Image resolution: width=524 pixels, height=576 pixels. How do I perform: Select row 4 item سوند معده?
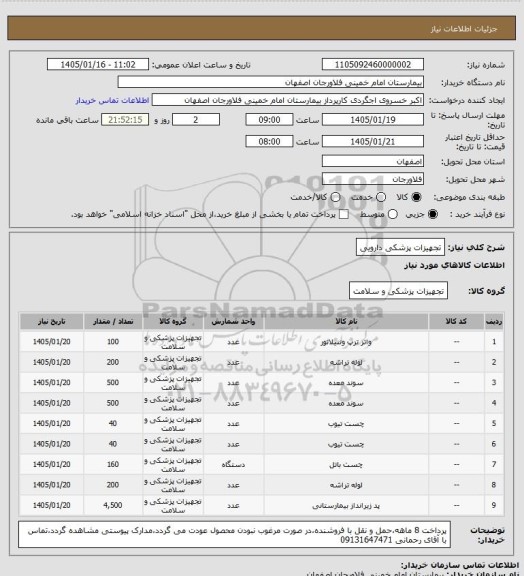(346, 403)
